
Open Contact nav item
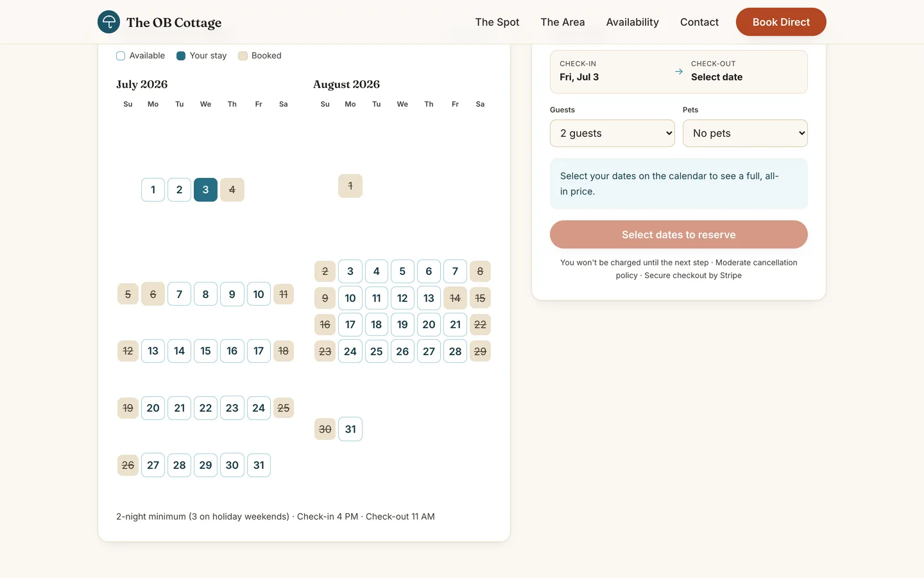pyautogui.click(x=699, y=22)
